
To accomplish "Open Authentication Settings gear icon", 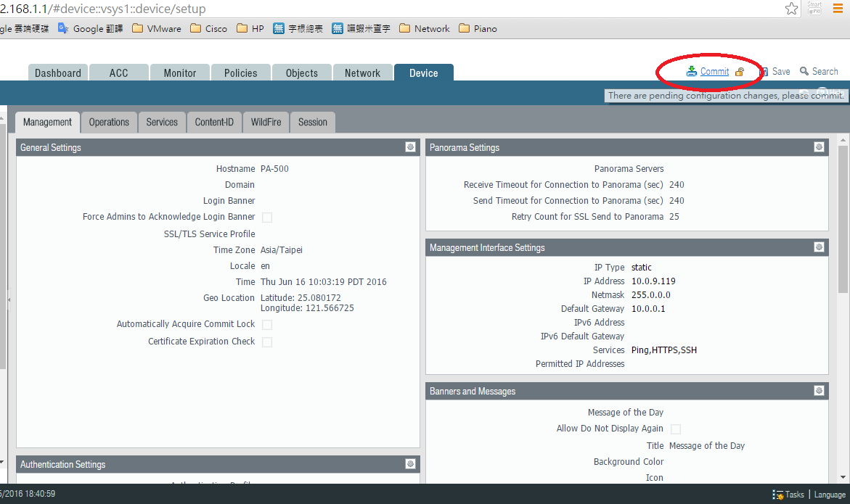I will pos(410,464).
